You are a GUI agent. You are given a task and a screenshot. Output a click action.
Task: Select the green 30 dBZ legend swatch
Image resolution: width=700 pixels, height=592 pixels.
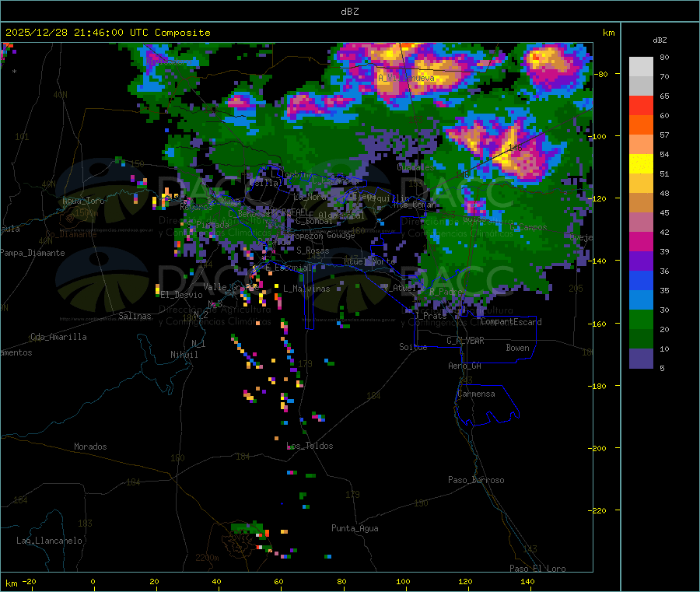point(641,319)
